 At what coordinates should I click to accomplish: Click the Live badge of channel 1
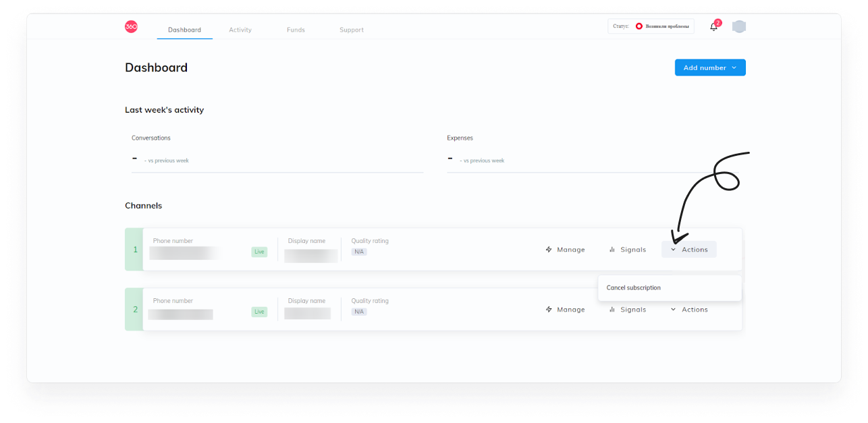point(259,252)
